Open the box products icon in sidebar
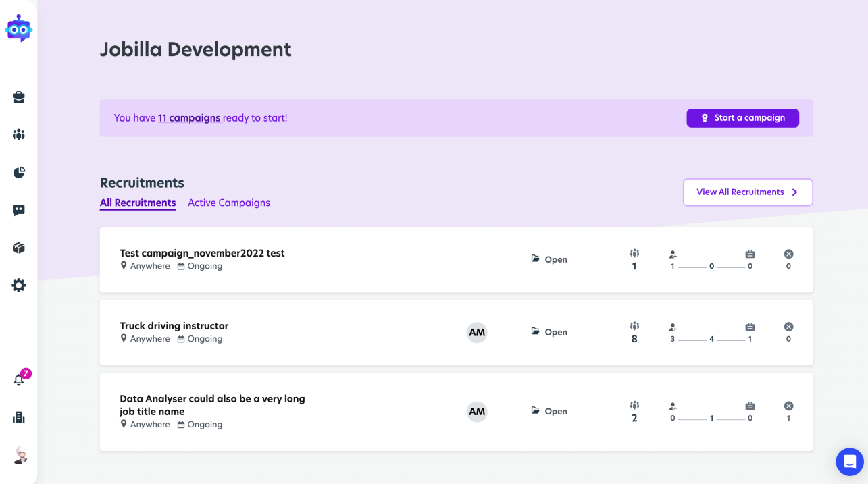The height and width of the screenshot is (484, 868). pos(19,248)
